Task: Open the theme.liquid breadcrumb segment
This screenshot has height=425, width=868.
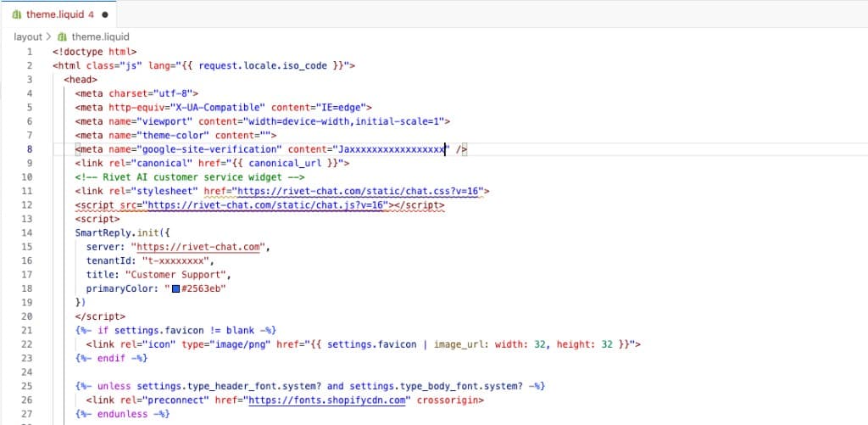Action: point(100,37)
